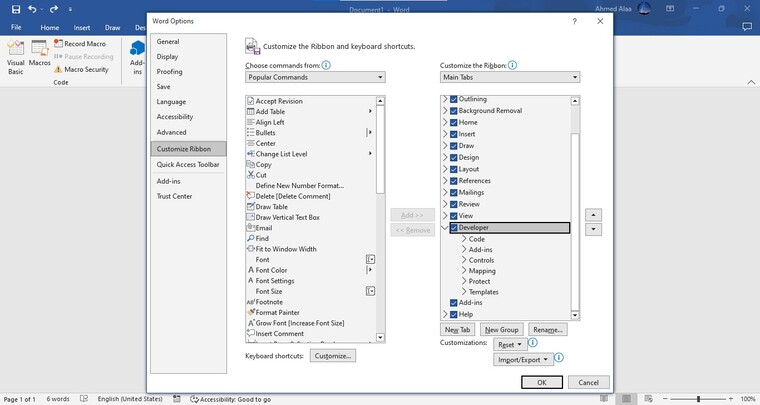Click the Main Tabs list scrollbar up arrow
The width and height of the screenshot is (760, 405).
pos(575,101)
